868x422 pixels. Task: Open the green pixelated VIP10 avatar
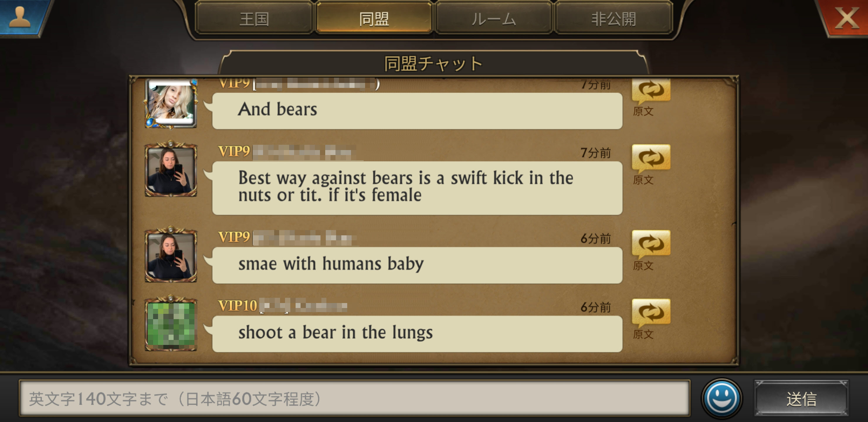(171, 324)
